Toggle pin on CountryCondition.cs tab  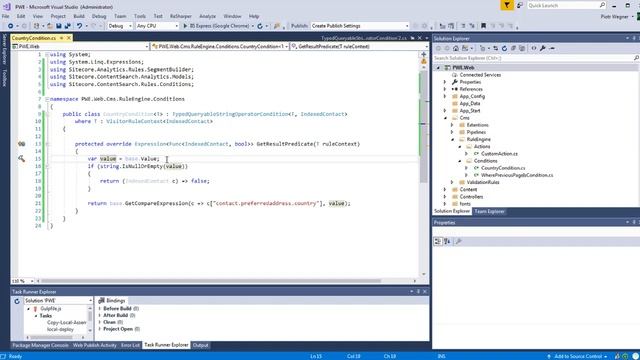coord(61,38)
